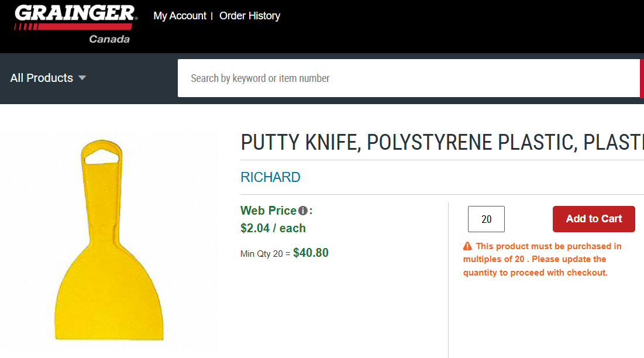
Task: View Order History
Action: pos(250,16)
